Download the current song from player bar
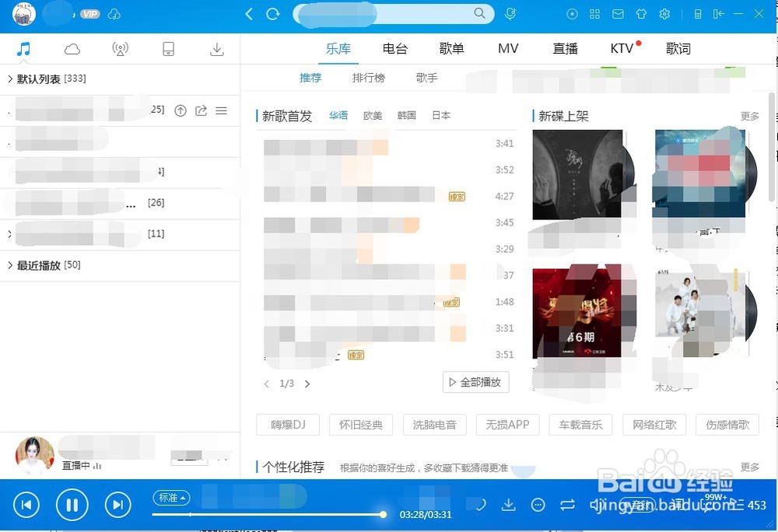This screenshot has height=532, width=778. point(508,505)
